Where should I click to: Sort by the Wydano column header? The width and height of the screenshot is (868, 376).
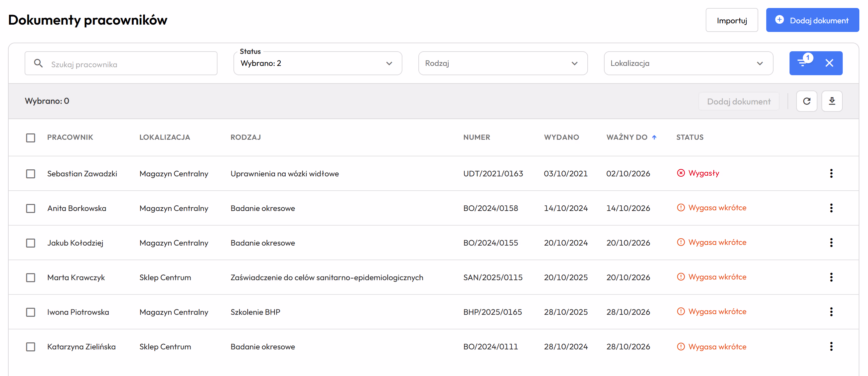click(x=561, y=137)
